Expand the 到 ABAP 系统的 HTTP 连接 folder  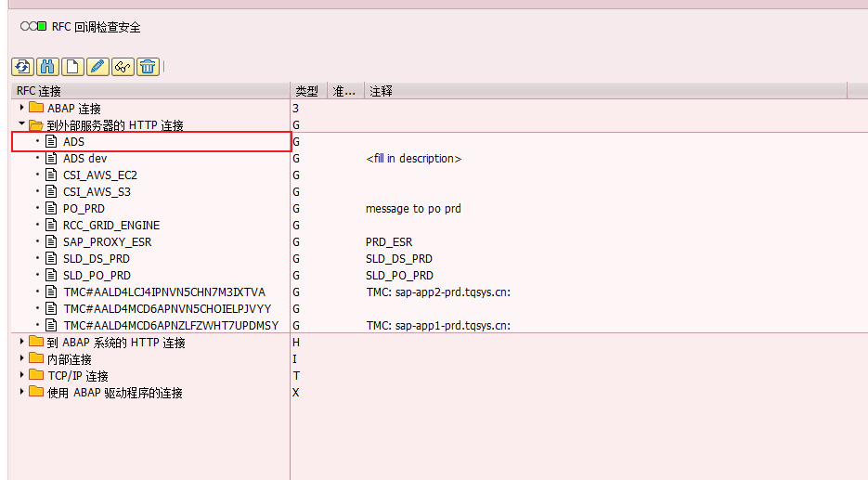point(22,342)
